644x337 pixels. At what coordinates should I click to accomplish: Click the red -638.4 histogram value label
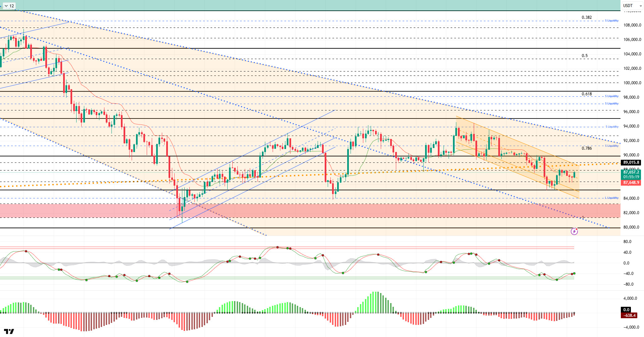coord(630,316)
